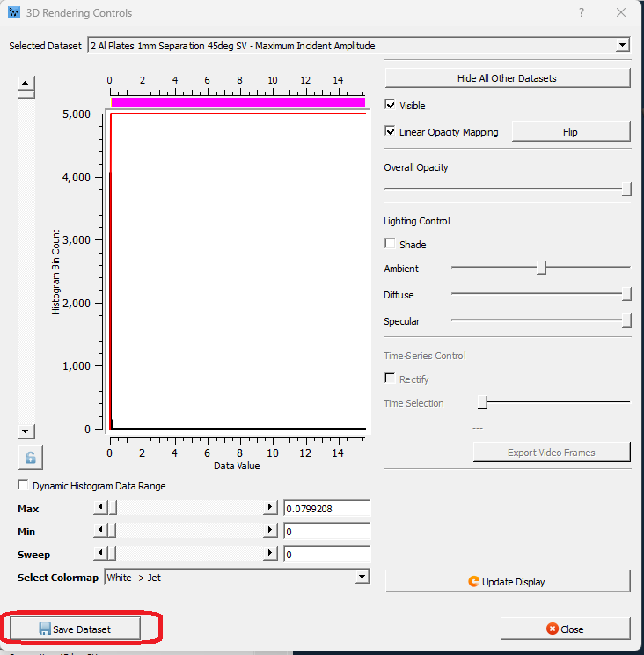The width and height of the screenshot is (644, 655).
Task: Adjust the Ambient lighting slider
Action: pos(542,269)
